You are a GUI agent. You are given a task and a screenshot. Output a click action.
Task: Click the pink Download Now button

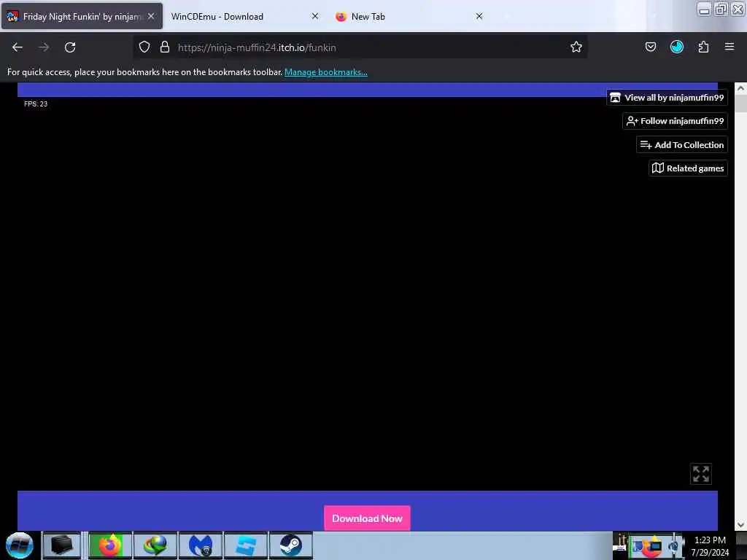tap(367, 518)
